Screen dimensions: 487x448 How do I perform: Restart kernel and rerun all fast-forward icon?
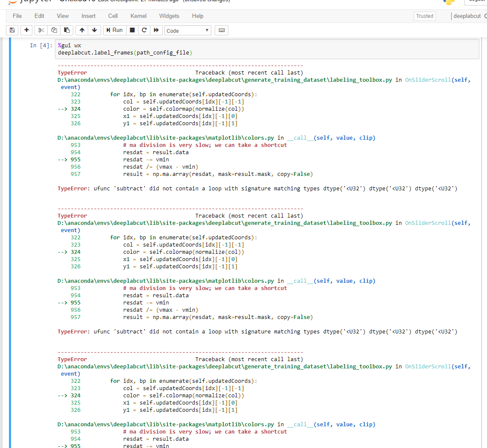click(x=156, y=30)
